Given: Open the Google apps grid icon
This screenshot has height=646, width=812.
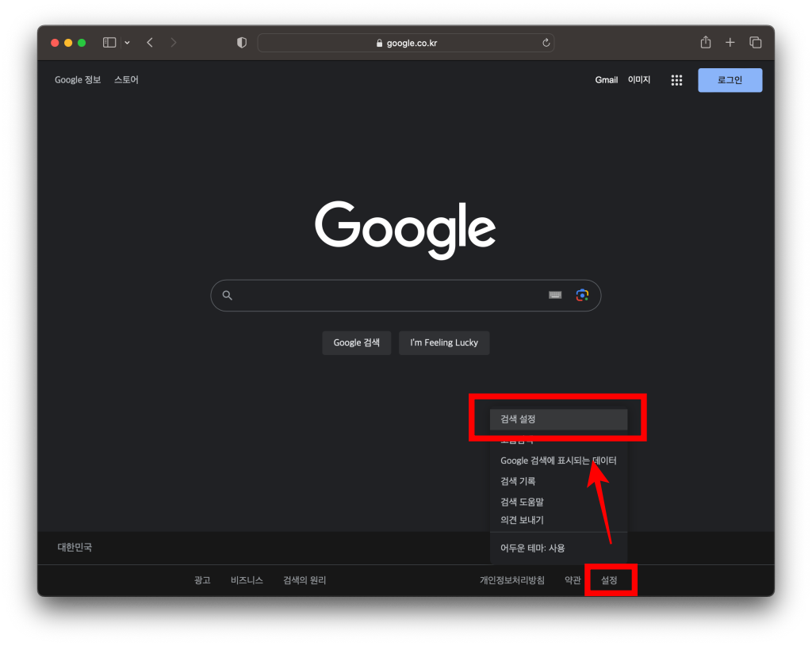Looking at the screenshot, I should (x=676, y=80).
